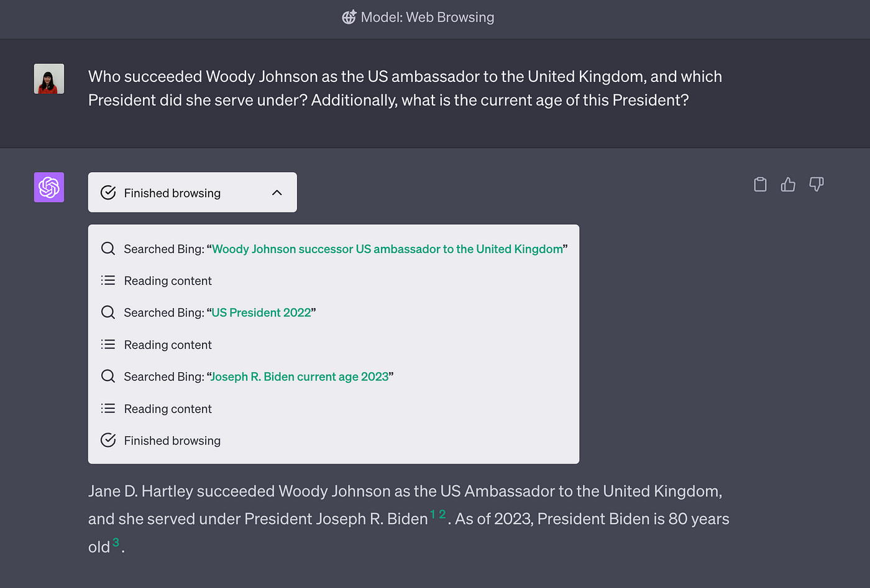The width and height of the screenshot is (870, 588).
Task: Click the Web Browsing globe icon
Action: pyautogui.click(x=349, y=17)
